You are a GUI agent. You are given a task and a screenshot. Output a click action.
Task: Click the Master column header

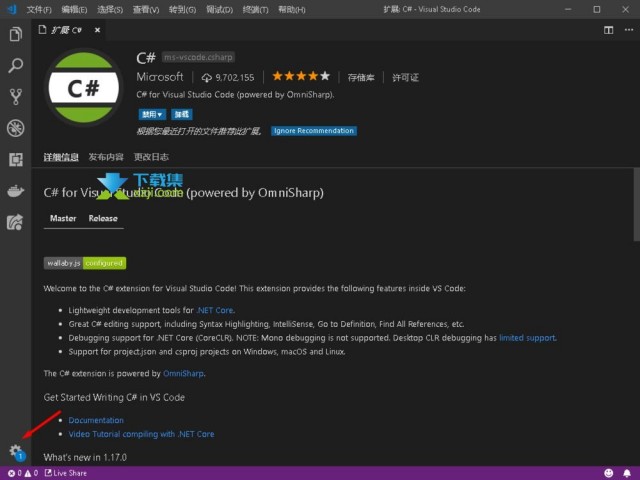[x=63, y=218]
